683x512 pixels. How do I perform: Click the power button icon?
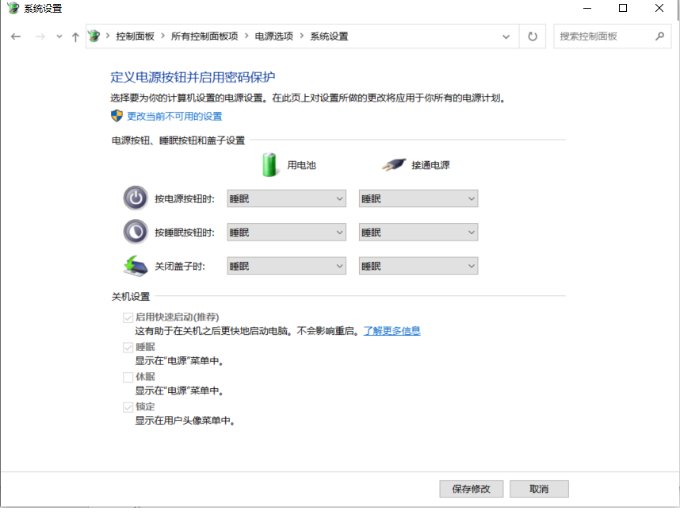pyautogui.click(x=135, y=198)
